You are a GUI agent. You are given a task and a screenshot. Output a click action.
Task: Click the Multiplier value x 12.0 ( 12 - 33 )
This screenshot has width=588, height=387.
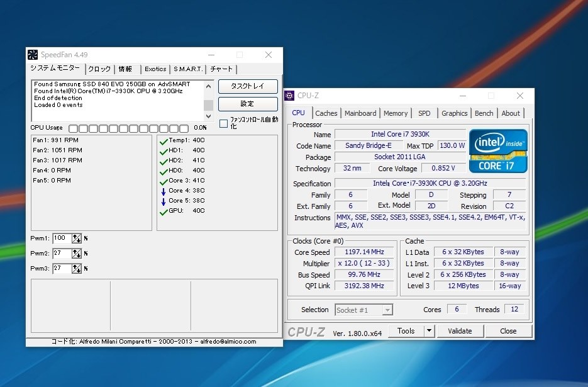click(x=365, y=263)
